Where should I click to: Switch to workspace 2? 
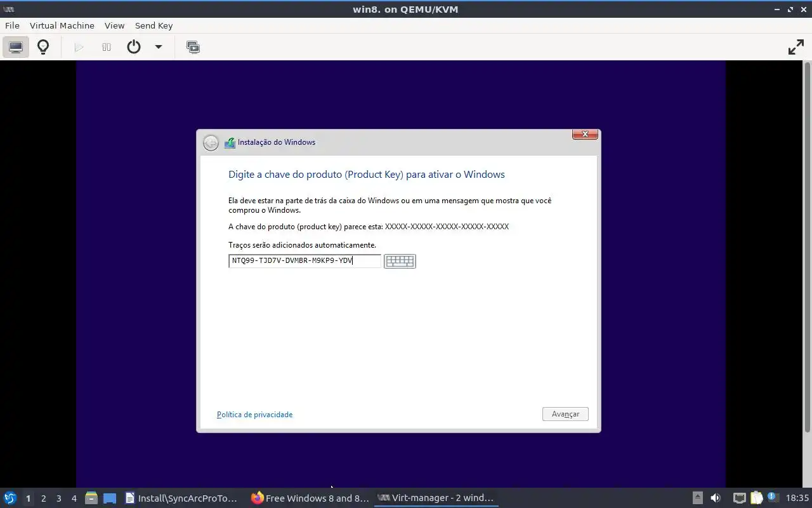click(x=43, y=498)
